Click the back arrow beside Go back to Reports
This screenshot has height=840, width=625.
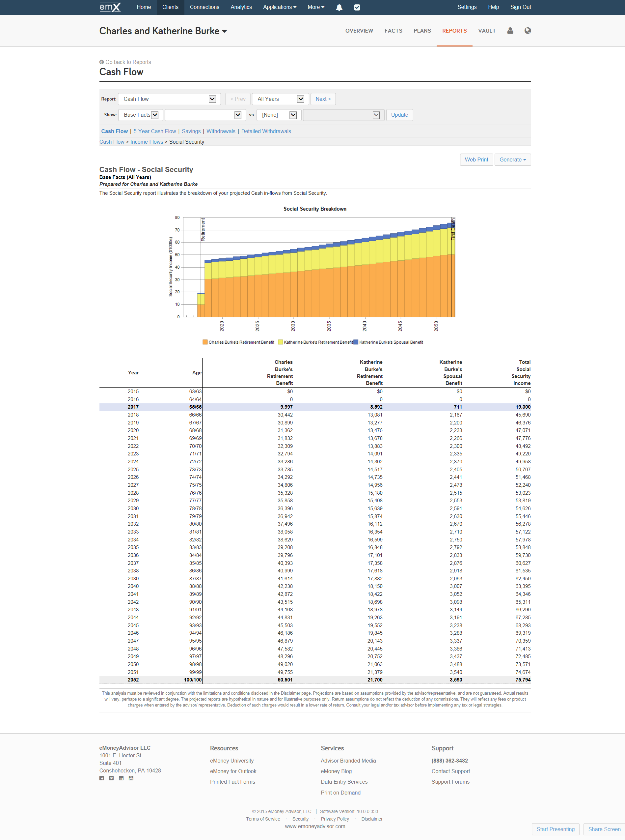point(101,62)
